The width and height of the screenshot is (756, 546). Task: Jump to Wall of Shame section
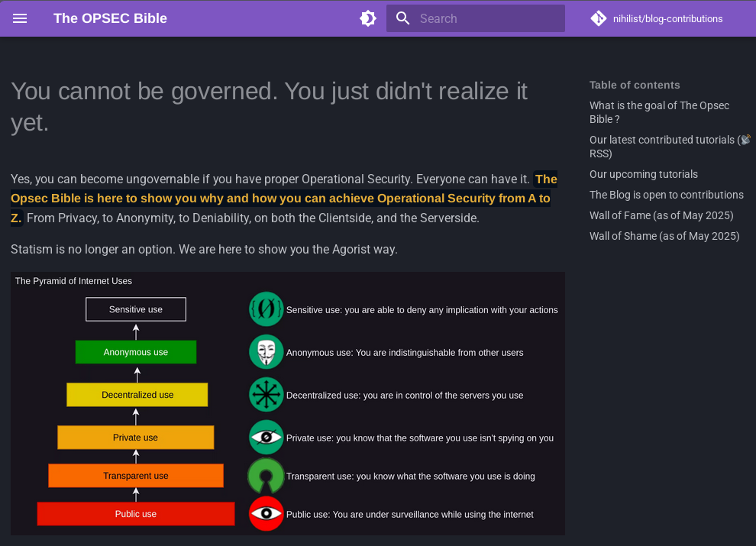(x=664, y=236)
